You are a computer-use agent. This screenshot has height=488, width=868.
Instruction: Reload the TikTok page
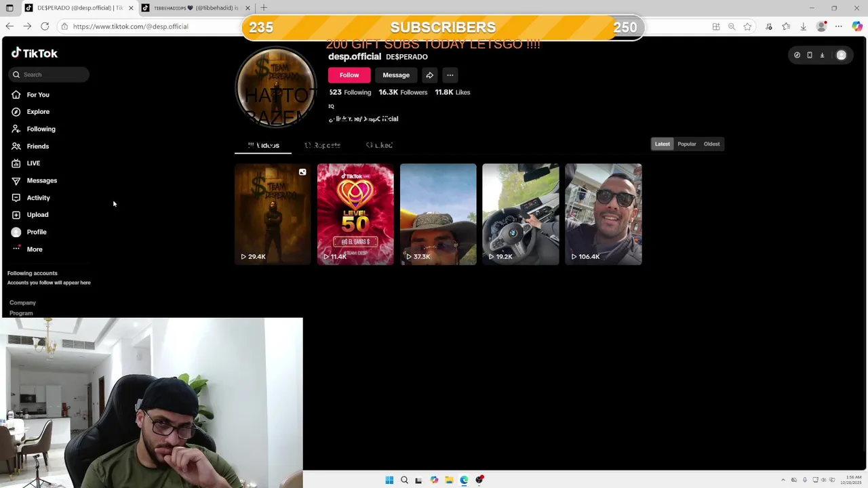click(45, 26)
